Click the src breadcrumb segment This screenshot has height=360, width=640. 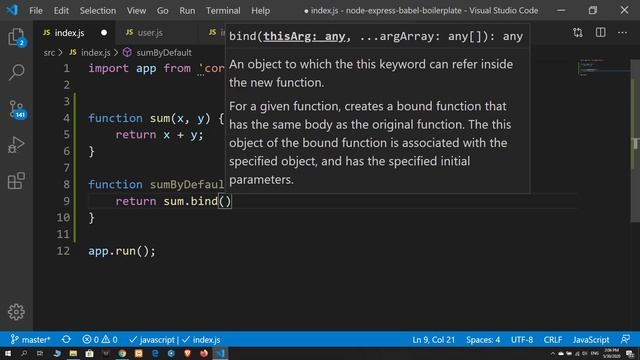[x=49, y=53]
